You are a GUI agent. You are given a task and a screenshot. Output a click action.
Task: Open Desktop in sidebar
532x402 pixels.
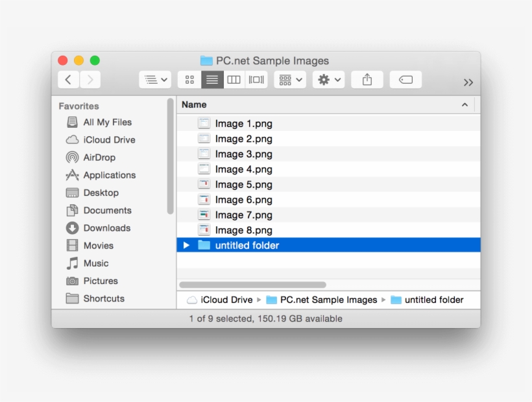(92, 193)
